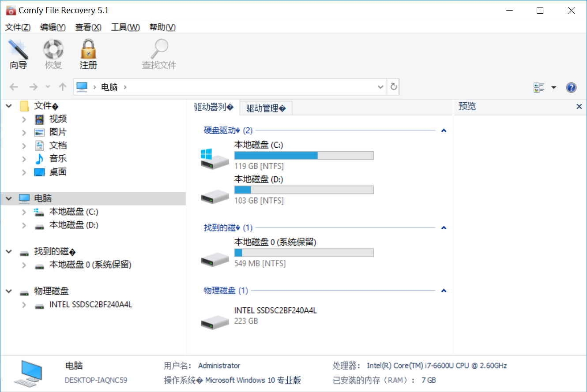The height and width of the screenshot is (392, 587).
Task: Open address bar dropdown arrow
Action: click(x=381, y=87)
